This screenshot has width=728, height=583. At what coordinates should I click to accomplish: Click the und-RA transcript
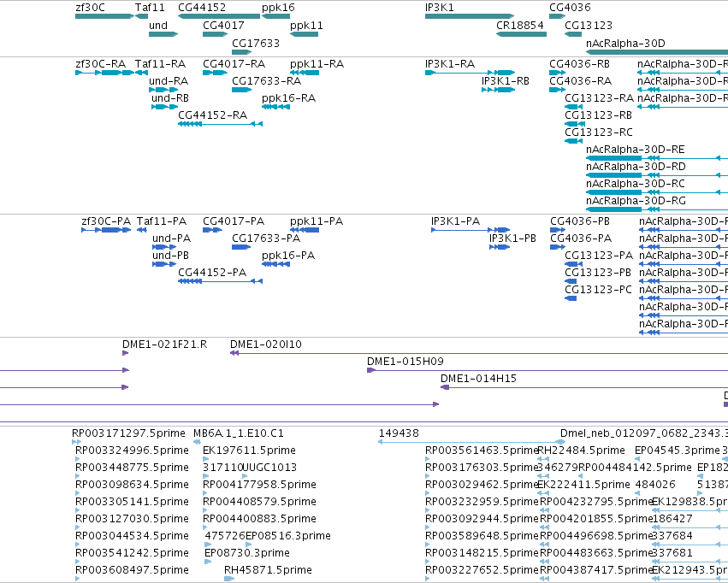(163, 90)
